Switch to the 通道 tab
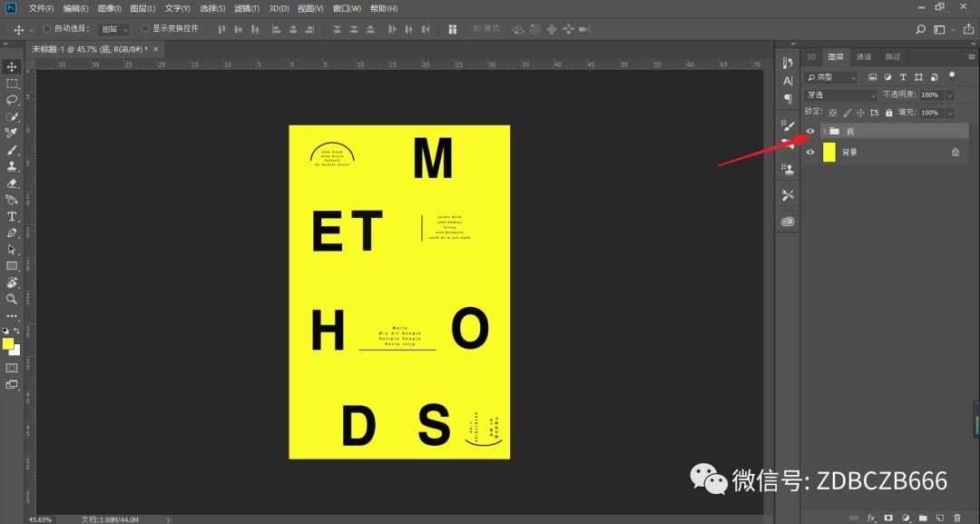Image resolution: width=980 pixels, height=524 pixels. tap(864, 57)
